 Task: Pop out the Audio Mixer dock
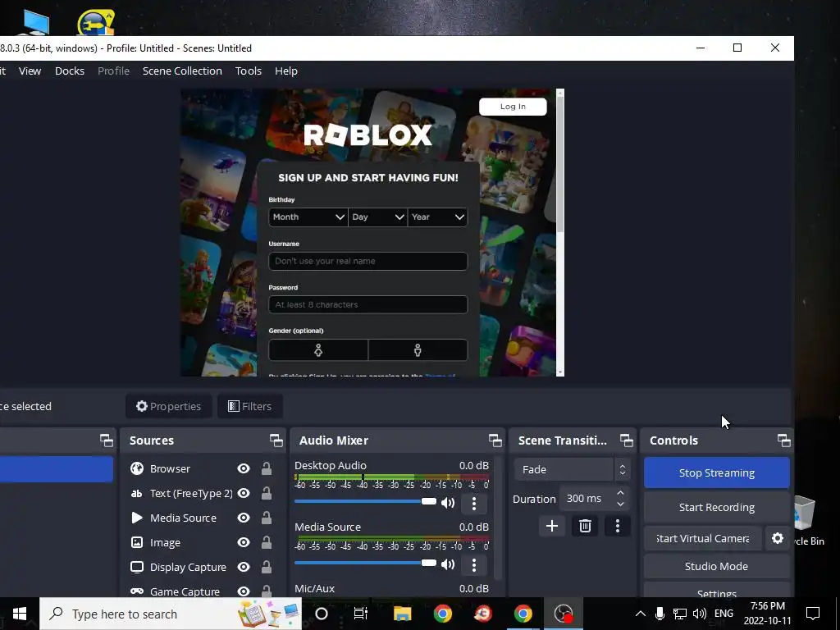[495, 441]
